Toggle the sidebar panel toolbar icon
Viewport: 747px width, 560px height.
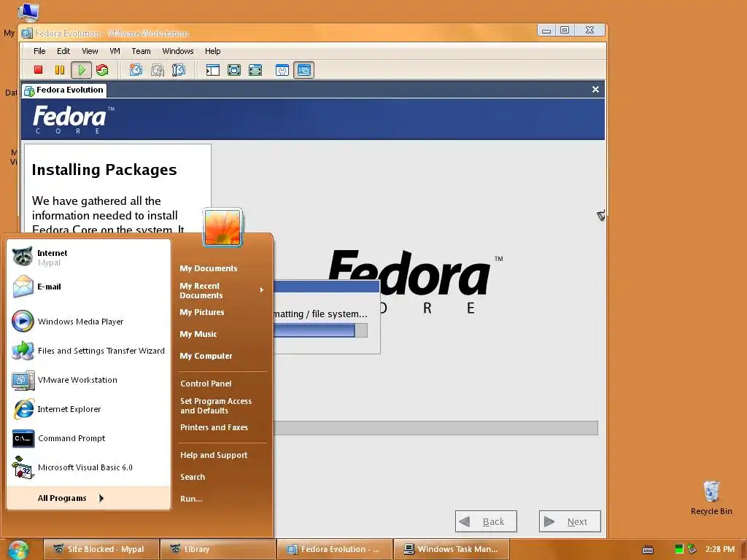(x=212, y=70)
